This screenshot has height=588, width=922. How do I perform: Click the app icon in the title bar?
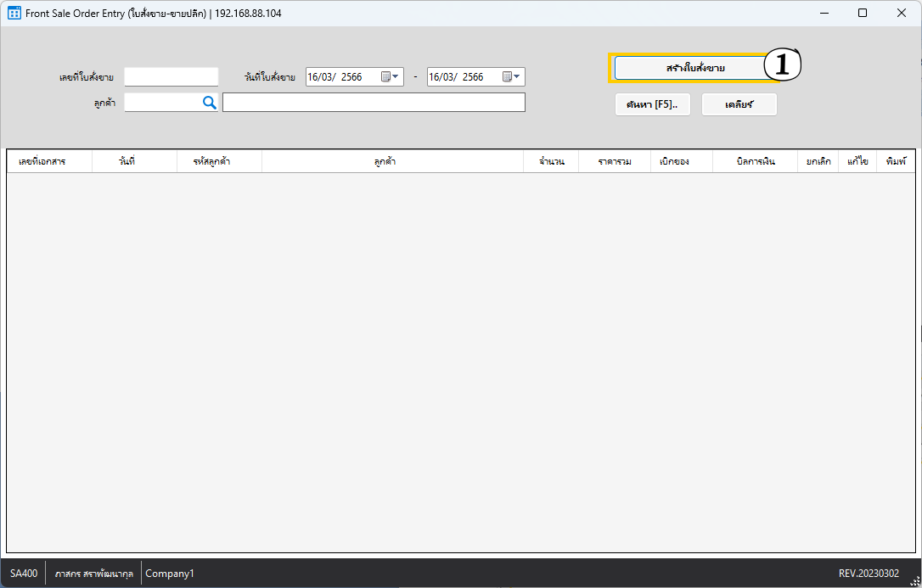[x=14, y=14]
